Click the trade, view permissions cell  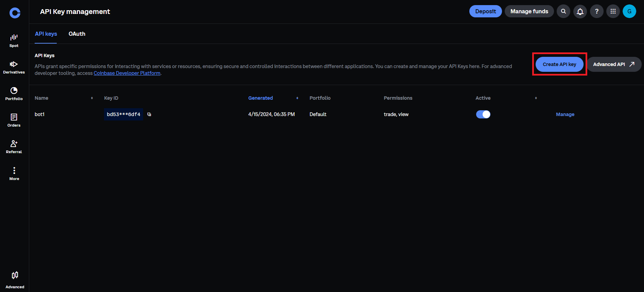pyautogui.click(x=396, y=114)
